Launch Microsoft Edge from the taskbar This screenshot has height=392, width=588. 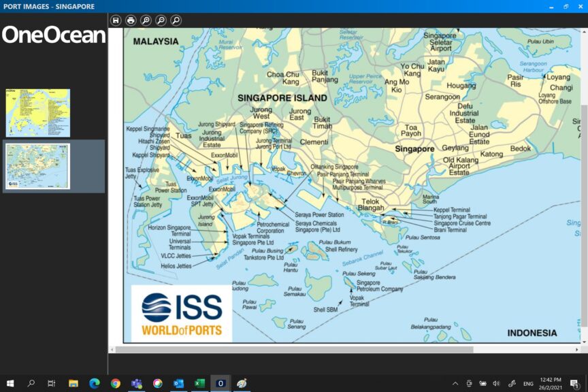[95, 383]
